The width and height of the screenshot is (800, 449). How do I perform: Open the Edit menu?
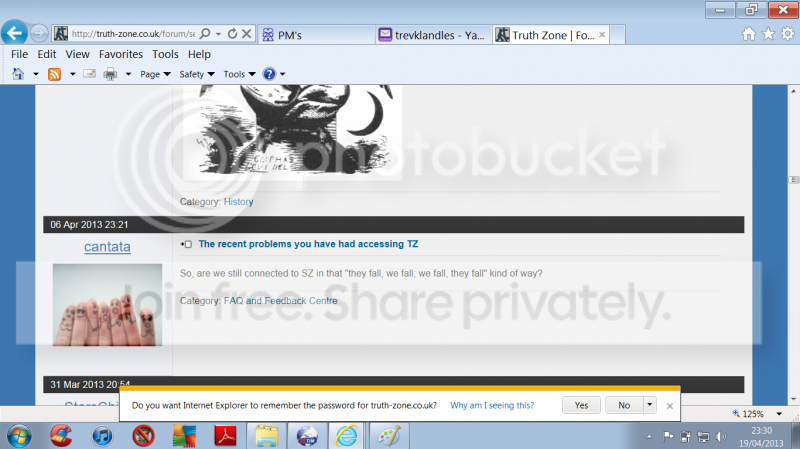(x=46, y=54)
